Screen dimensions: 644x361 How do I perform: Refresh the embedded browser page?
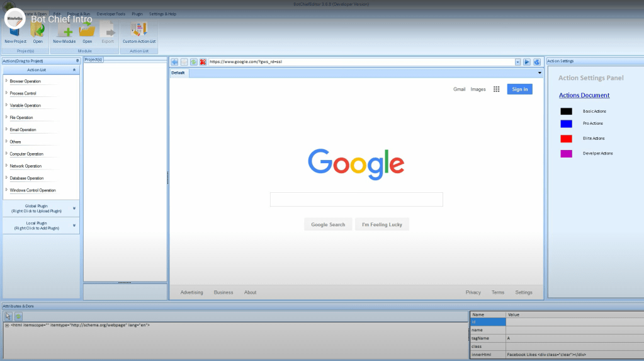pos(193,62)
